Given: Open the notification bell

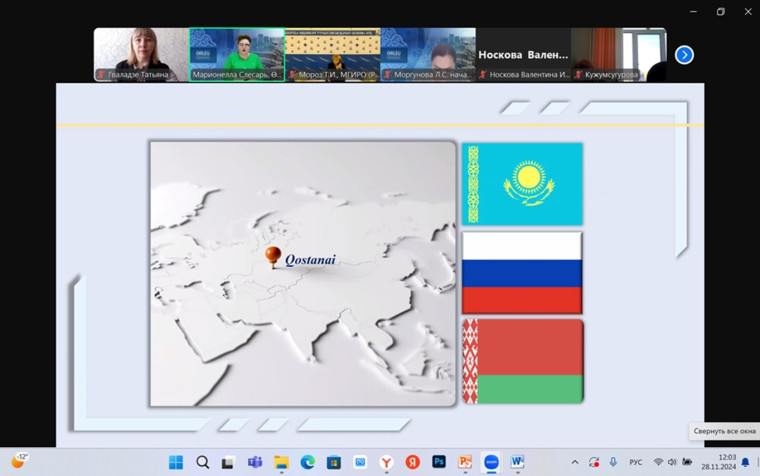Looking at the screenshot, I should pos(745,462).
